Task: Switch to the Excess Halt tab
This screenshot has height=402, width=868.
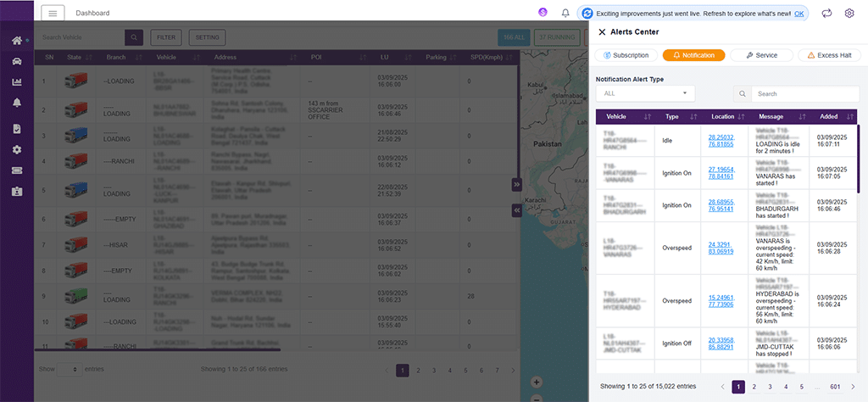Action: click(x=829, y=55)
